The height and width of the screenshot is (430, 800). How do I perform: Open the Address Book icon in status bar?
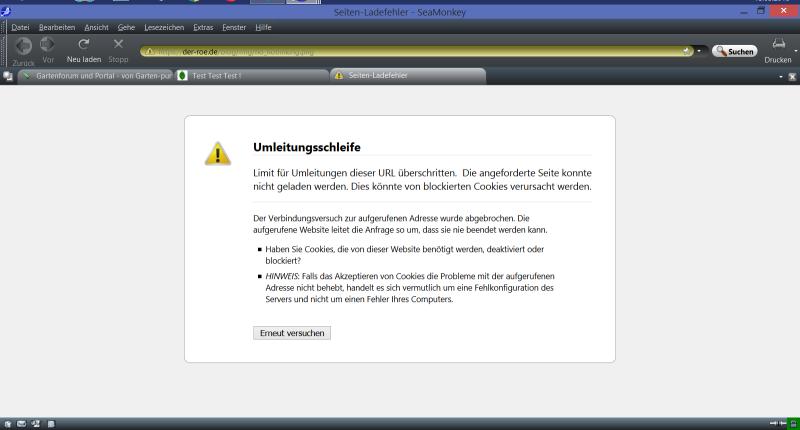[50, 423]
